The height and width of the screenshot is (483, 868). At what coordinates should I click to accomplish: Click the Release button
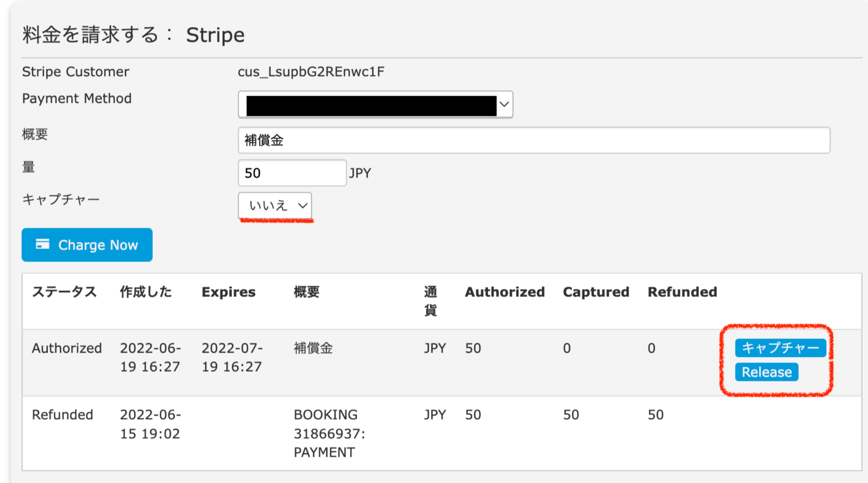(x=766, y=372)
